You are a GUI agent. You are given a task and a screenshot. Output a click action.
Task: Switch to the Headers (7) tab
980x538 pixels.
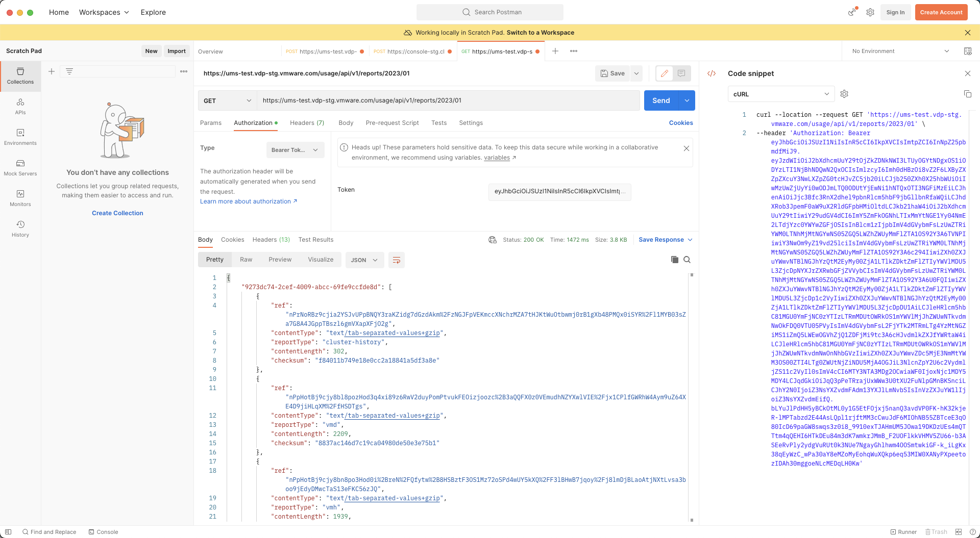pyautogui.click(x=307, y=123)
